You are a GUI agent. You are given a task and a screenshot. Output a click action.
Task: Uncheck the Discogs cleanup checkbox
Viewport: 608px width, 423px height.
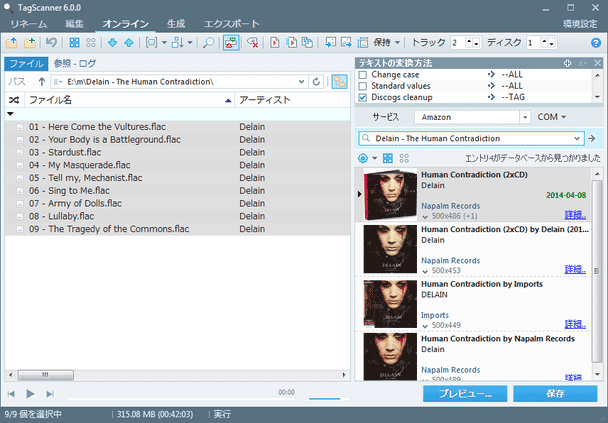tap(363, 97)
